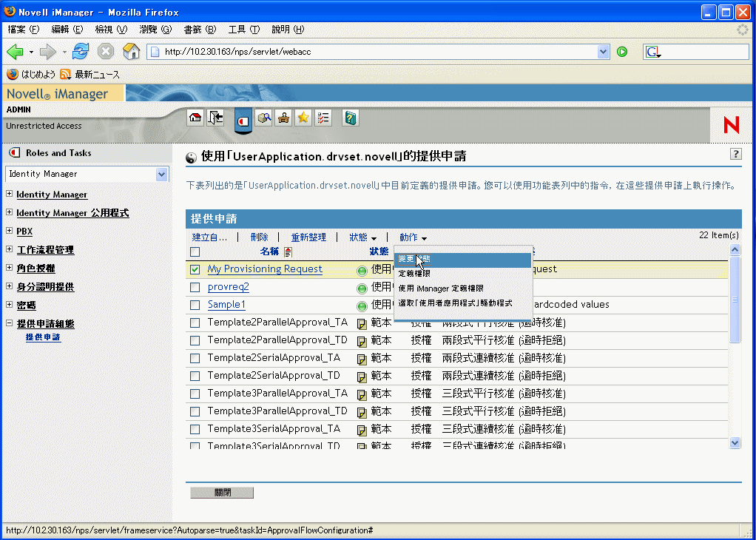Open the Help book icon in iManager toolbar
The image size is (756, 540).
click(351, 118)
